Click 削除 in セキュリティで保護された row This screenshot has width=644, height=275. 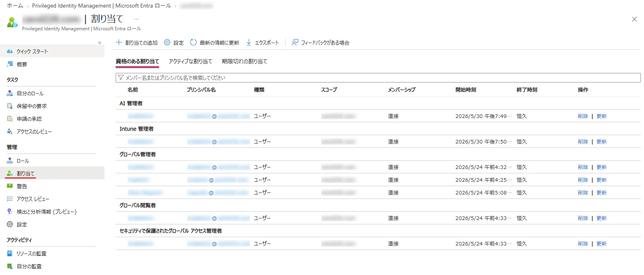583,244
